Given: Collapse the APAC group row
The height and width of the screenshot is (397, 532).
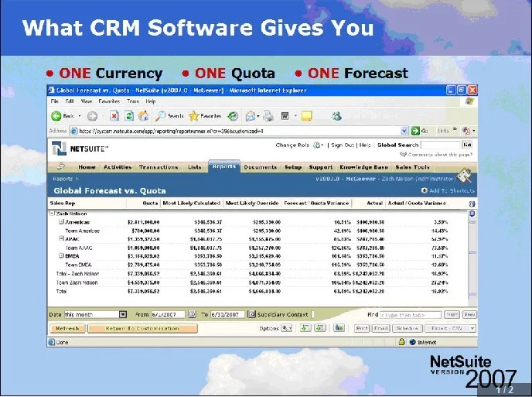Looking at the screenshot, I should coord(61,238).
